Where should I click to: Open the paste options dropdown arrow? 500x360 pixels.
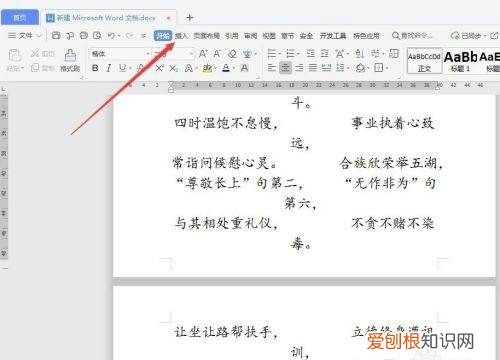23,68
